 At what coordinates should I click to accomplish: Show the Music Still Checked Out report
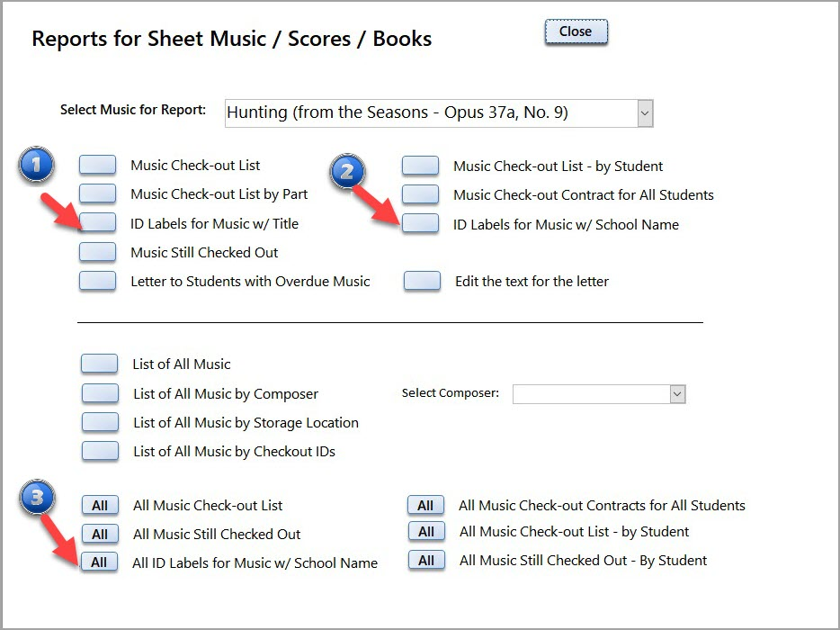coord(97,252)
